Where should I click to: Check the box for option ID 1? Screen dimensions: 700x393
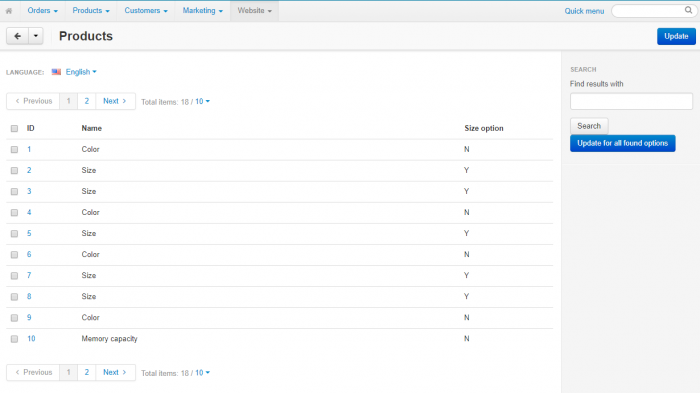tap(14, 150)
